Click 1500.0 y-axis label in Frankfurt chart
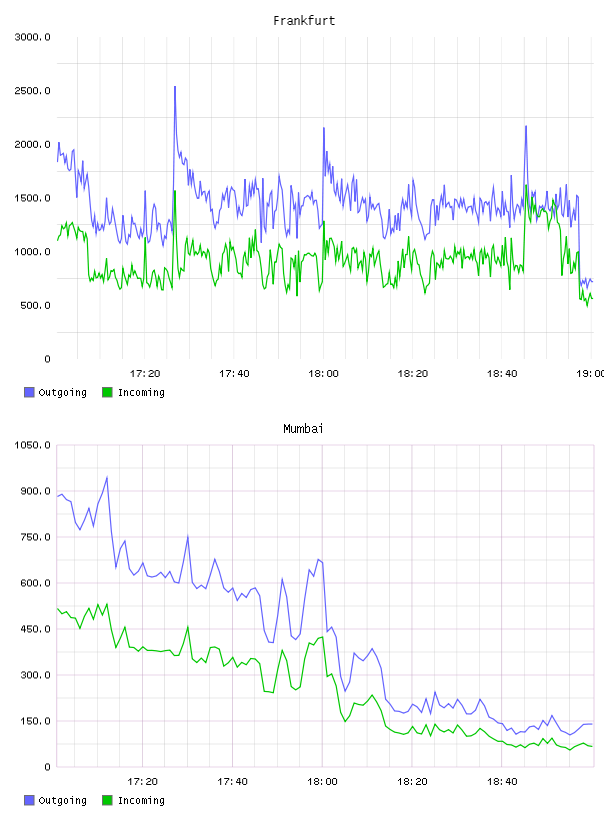Screen dimensions: 608x816 coord(33,198)
